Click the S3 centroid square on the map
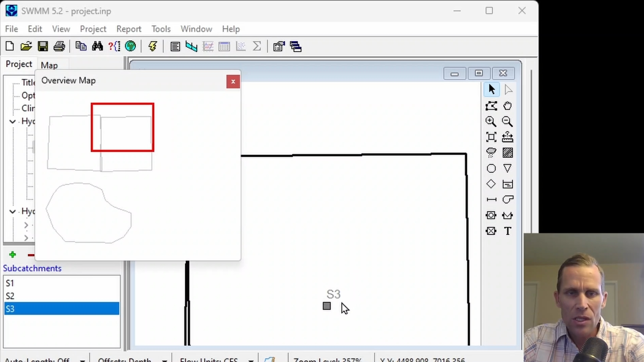 click(x=327, y=306)
